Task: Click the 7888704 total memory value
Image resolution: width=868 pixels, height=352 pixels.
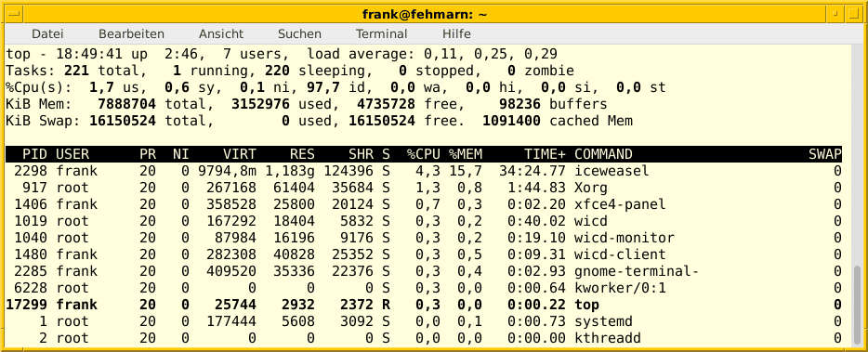Action: point(126,104)
